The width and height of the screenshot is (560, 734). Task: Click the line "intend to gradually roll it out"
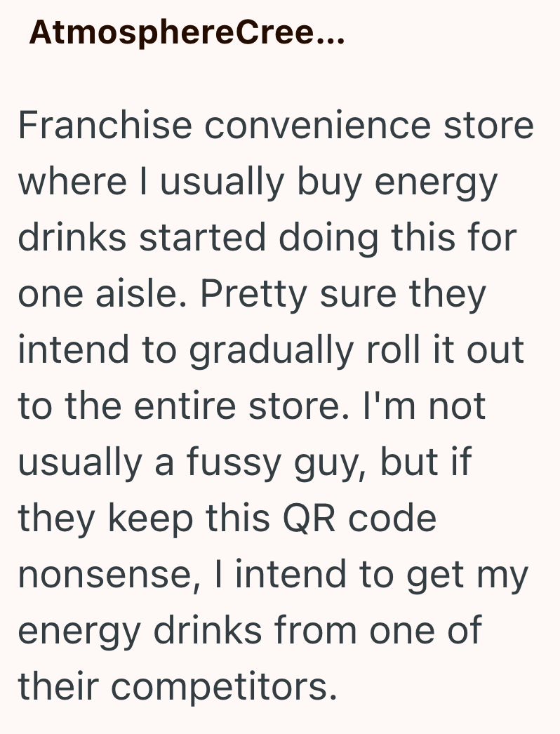[271, 350]
